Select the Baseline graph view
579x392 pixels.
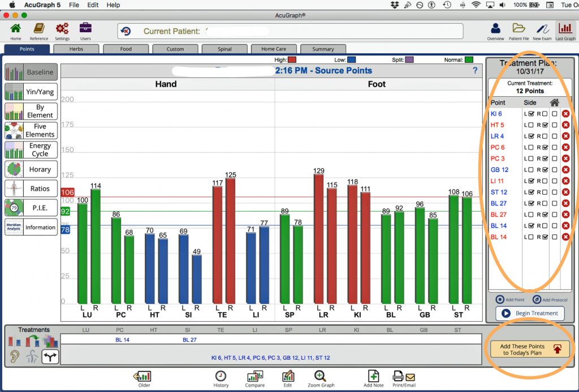click(31, 72)
